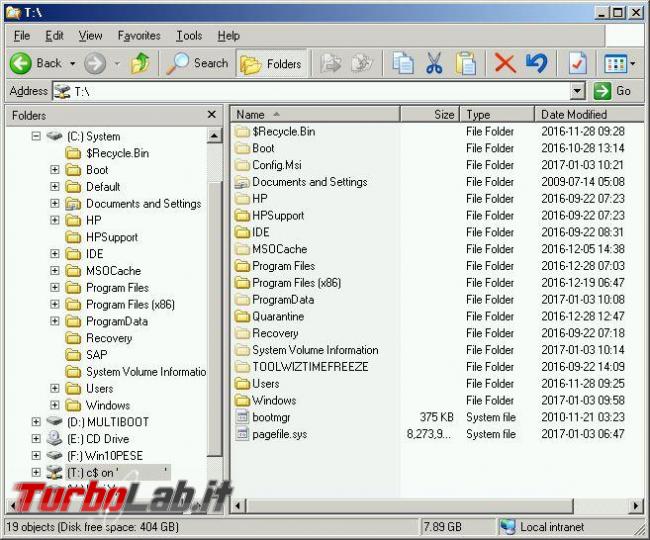The image size is (650, 540).
Task: Click the file list horizontal scroll-left arrow
Action: tap(238, 505)
